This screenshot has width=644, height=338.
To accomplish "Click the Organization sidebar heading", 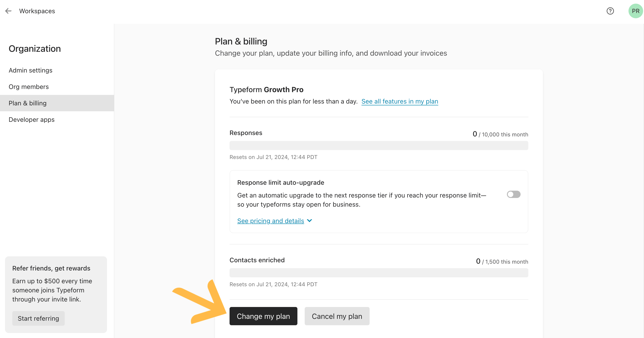I will pyautogui.click(x=35, y=49).
